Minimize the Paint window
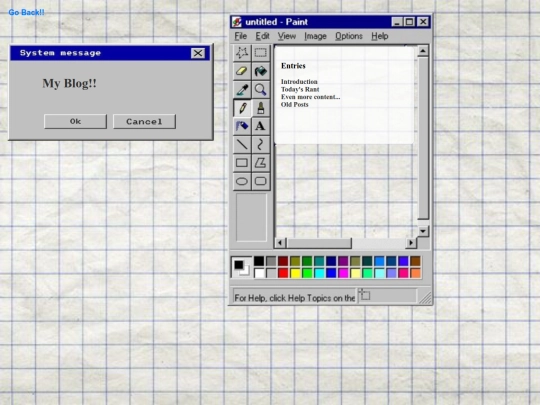The width and height of the screenshot is (540, 405). 397,22
